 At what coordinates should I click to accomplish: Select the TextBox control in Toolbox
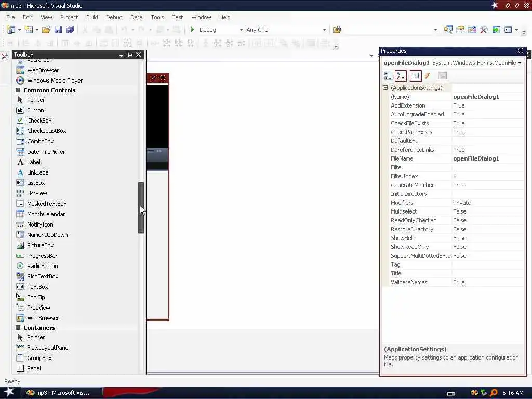[x=32, y=287]
